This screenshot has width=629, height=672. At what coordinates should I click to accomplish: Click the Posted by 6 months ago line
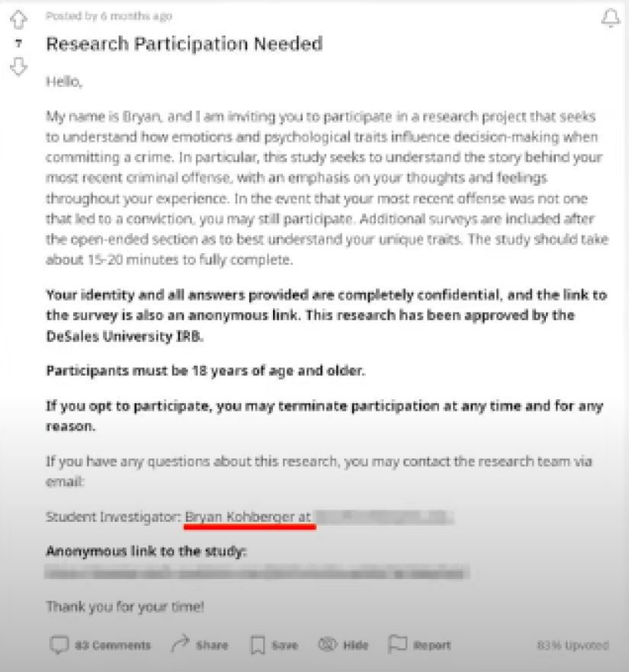tap(109, 16)
